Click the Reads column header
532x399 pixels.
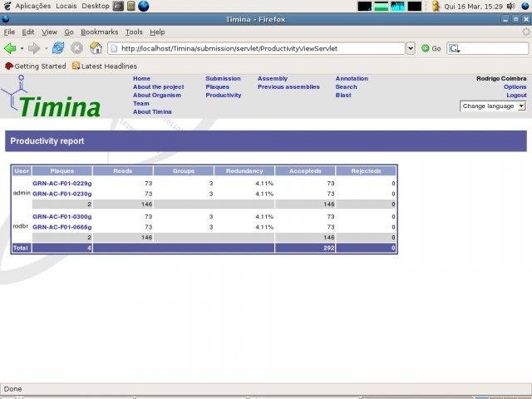coord(123,171)
